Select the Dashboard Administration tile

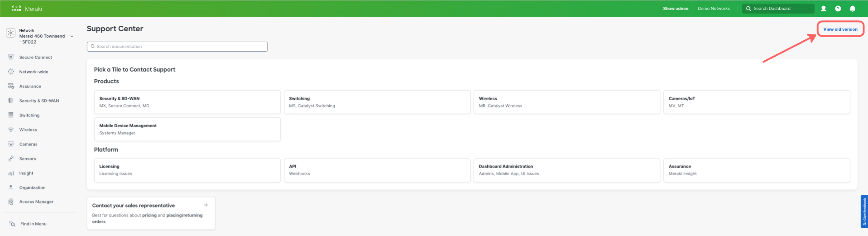coord(567,170)
